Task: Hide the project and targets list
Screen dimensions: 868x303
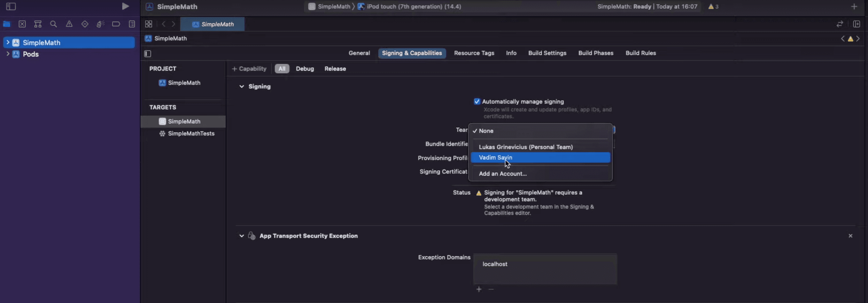Action: 148,54
